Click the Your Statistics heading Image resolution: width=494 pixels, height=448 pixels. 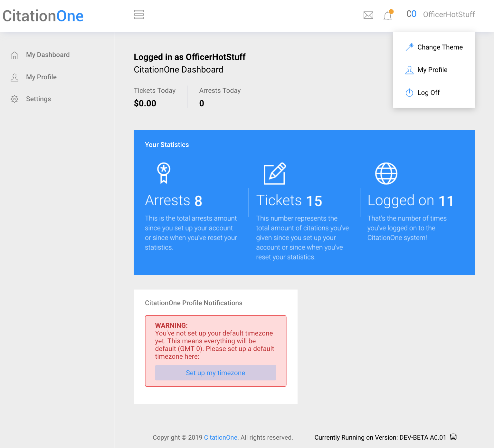[167, 145]
